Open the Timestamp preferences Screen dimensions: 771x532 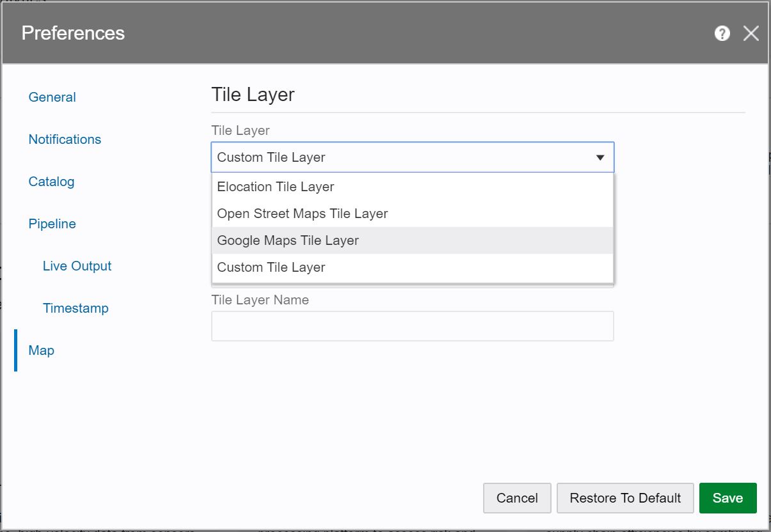[74, 308]
